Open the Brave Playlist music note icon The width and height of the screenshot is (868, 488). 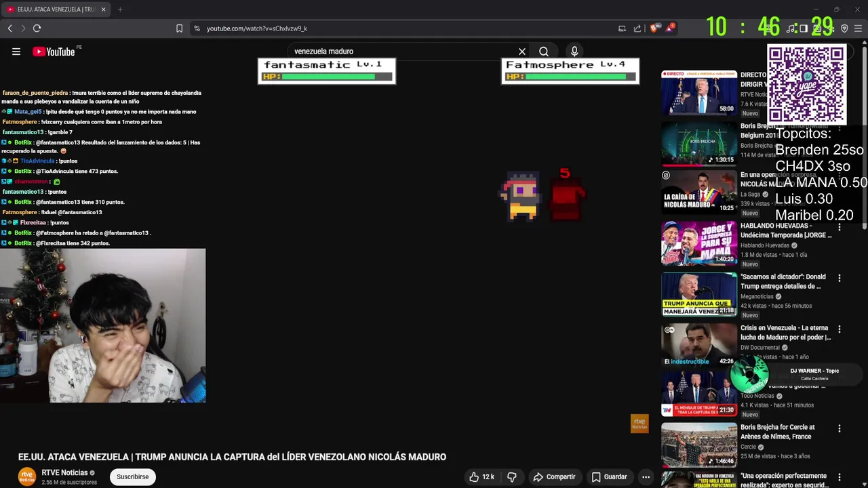[791, 28]
